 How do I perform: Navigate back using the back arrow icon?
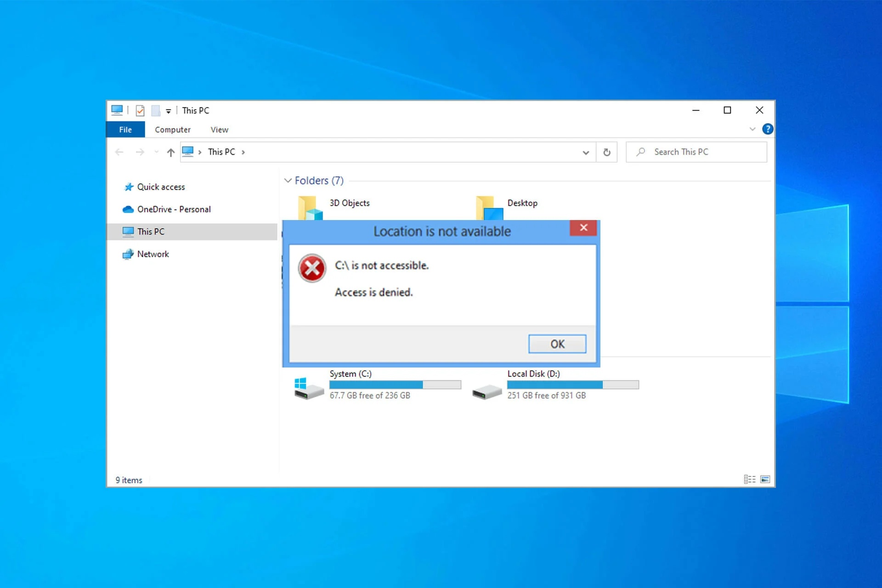click(x=120, y=152)
